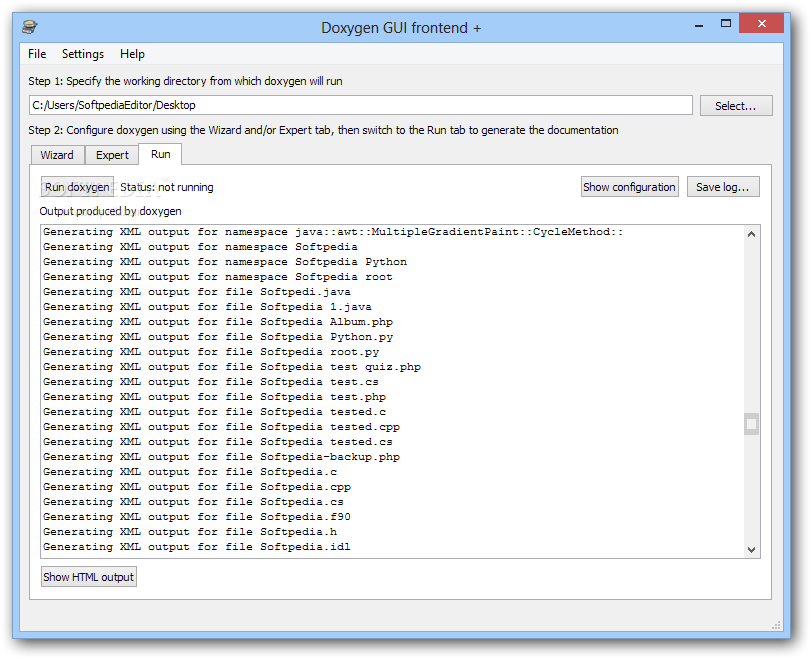Viewport: 811px width, 659px height.
Task: Click log line 'file Softpedia root.py'
Action: coord(211,352)
